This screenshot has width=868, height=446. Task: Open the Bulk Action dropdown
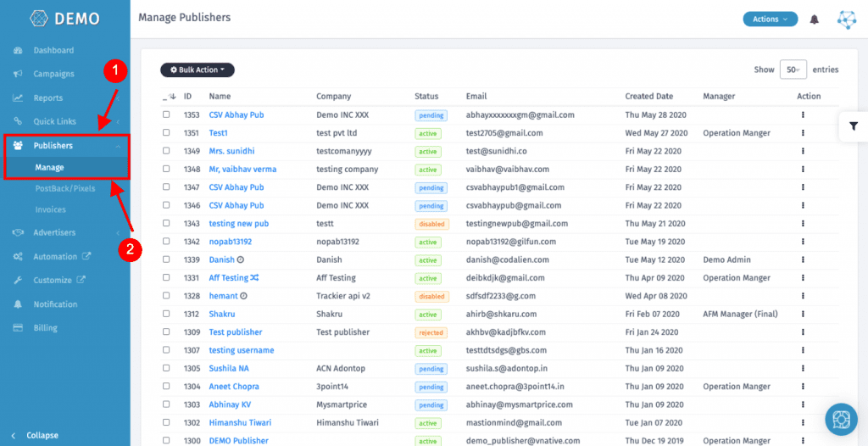[198, 70]
